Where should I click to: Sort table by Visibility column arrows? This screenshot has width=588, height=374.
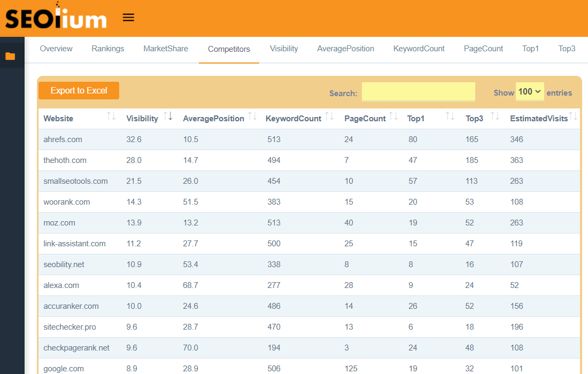pos(168,116)
